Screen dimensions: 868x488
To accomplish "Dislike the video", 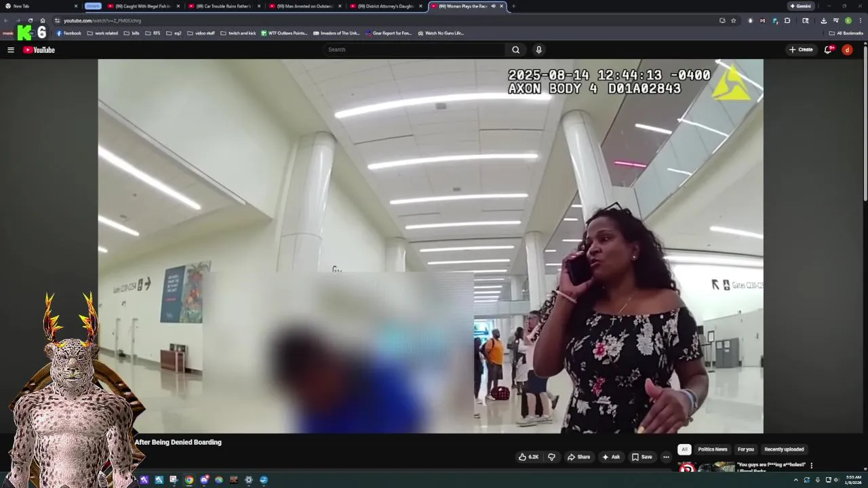I will coord(551,457).
